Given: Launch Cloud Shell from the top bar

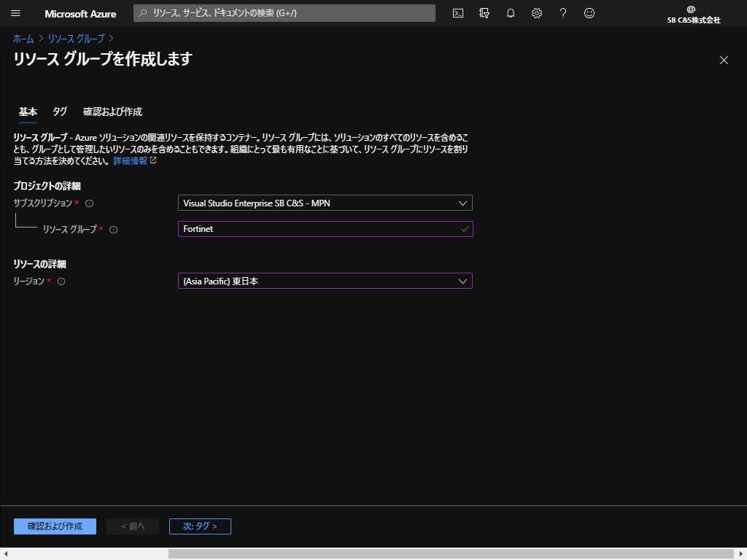Looking at the screenshot, I should pos(458,13).
